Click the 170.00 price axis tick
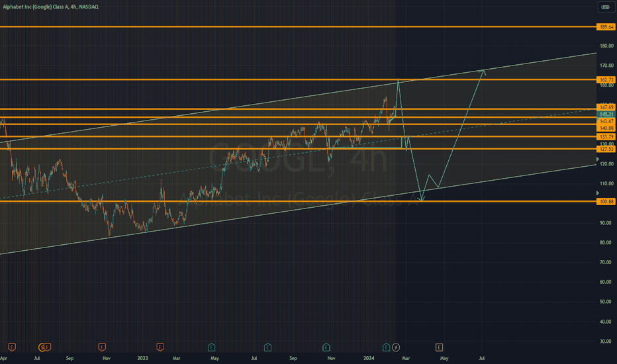 tap(606, 66)
